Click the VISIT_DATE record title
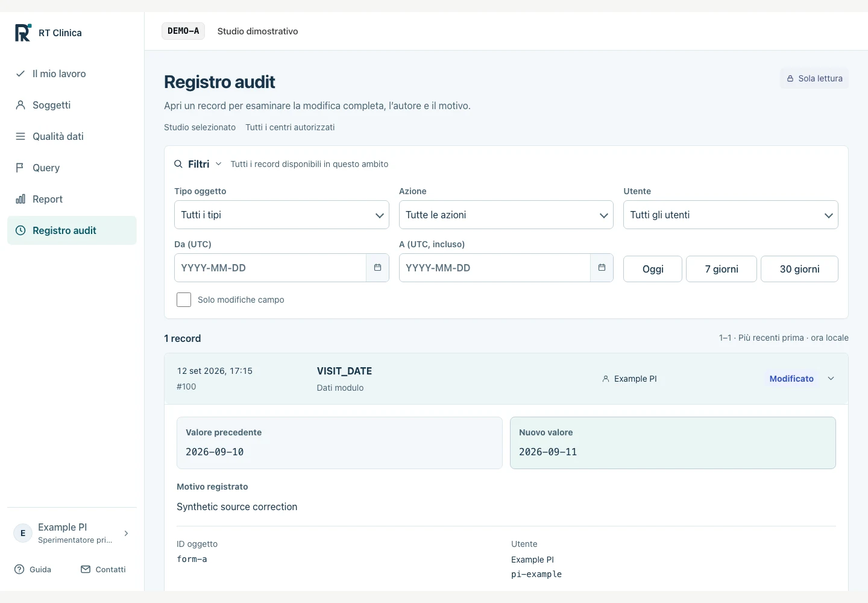This screenshot has width=868, height=603. tap(344, 371)
